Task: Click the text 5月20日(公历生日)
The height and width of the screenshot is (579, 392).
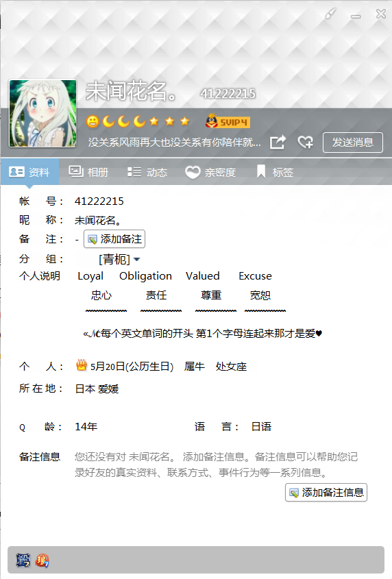Action: (x=132, y=367)
